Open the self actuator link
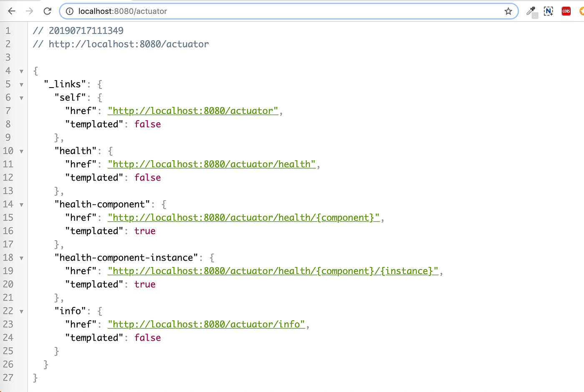Image resolution: width=584 pixels, height=392 pixels. coord(193,111)
